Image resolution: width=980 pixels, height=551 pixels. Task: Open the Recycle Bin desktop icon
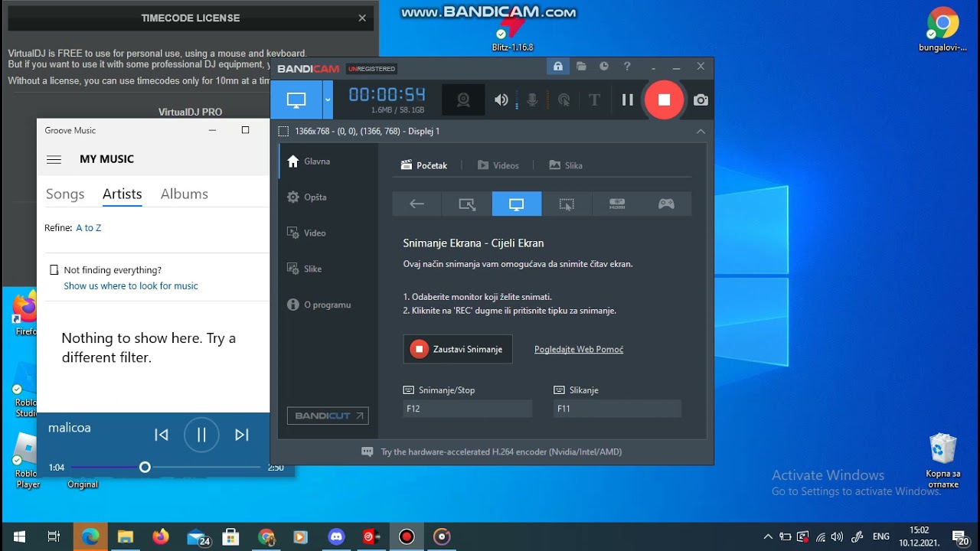click(942, 461)
